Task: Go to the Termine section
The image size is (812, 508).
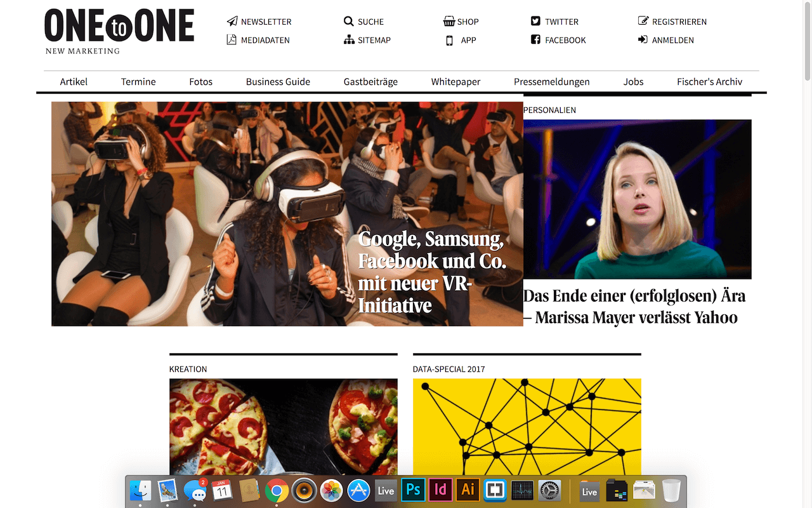Action: pyautogui.click(x=138, y=81)
